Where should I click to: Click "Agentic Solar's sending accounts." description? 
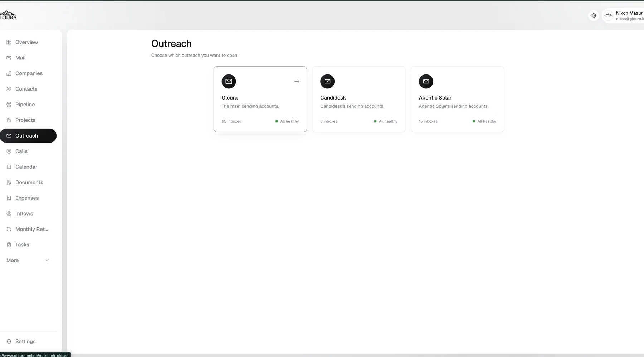click(x=454, y=106)
